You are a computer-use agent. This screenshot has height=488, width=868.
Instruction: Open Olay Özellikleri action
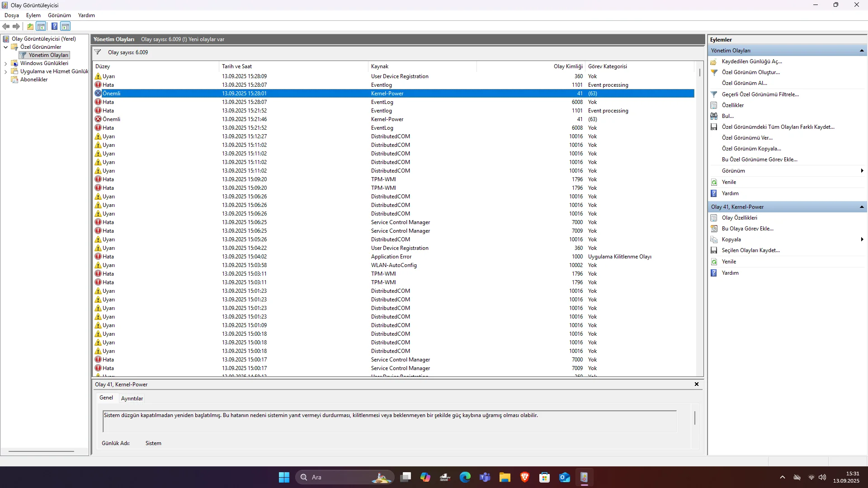pos(739,218)
